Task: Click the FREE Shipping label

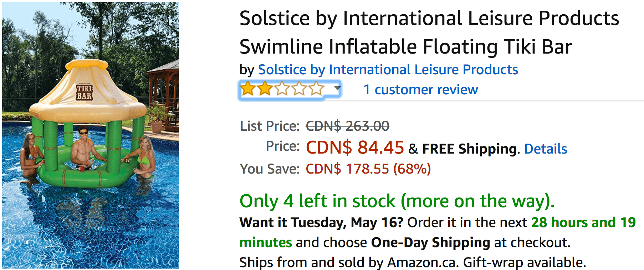Action: [469, 149]
